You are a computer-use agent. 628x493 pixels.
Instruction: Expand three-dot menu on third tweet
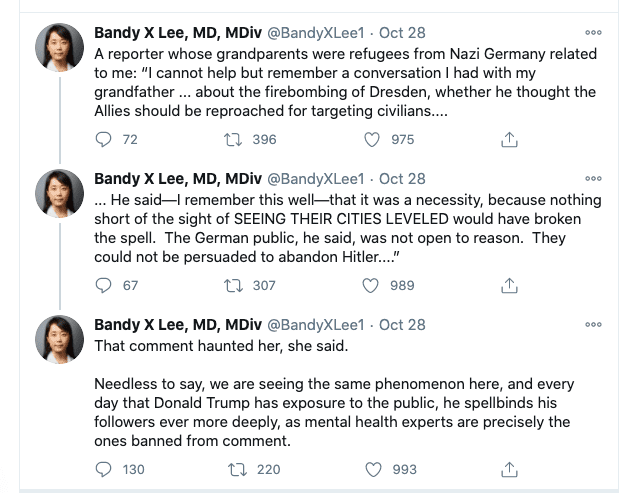pyautogui.click(x=593, y=324)
